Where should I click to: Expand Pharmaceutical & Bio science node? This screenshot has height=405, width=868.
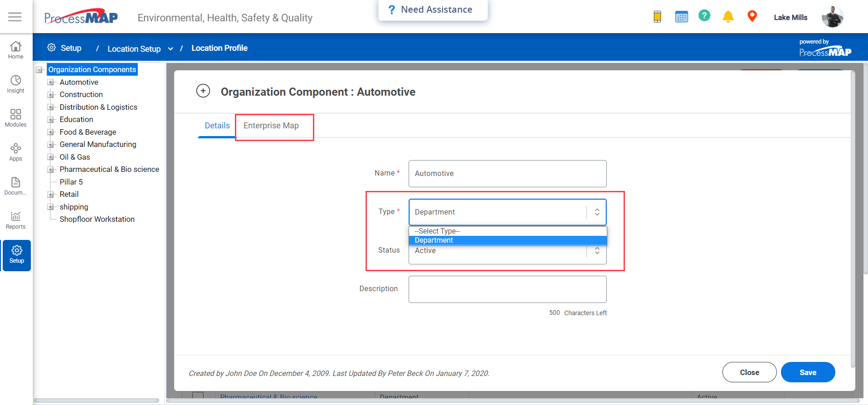pyautogui.click(x=51, y=170)
